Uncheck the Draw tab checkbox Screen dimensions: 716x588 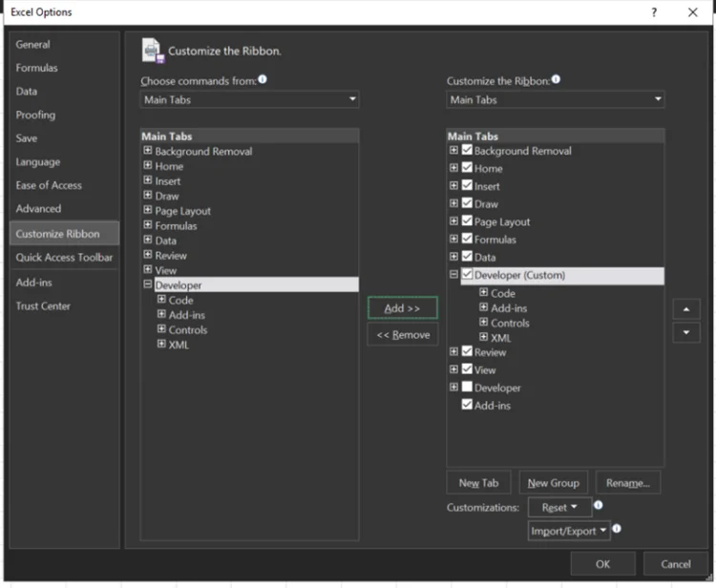click(x=467, y=203)
